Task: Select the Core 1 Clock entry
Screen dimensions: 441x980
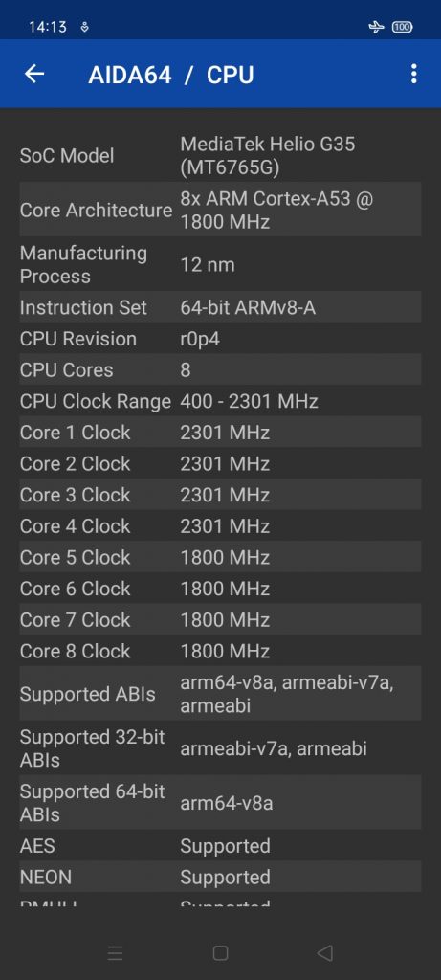Action: point(220,432)
